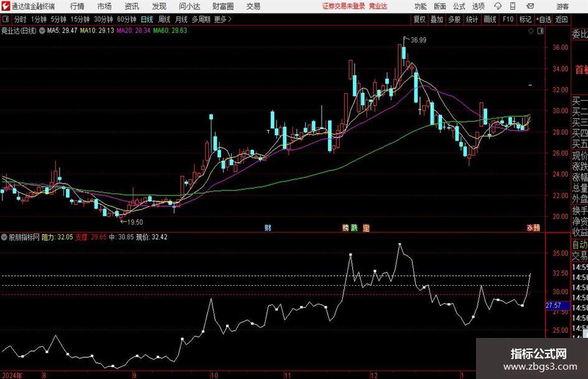Select the 60分钟 period
Image resolution: width=588 pixels, height=379 pixels.
click(x=126, y=19)
